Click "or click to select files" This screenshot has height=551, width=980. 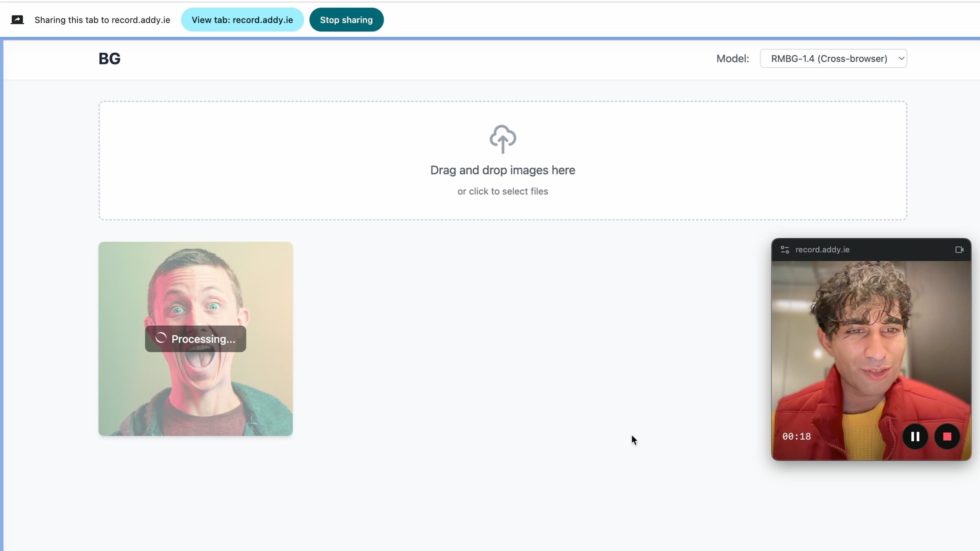(x=503, y=191)
